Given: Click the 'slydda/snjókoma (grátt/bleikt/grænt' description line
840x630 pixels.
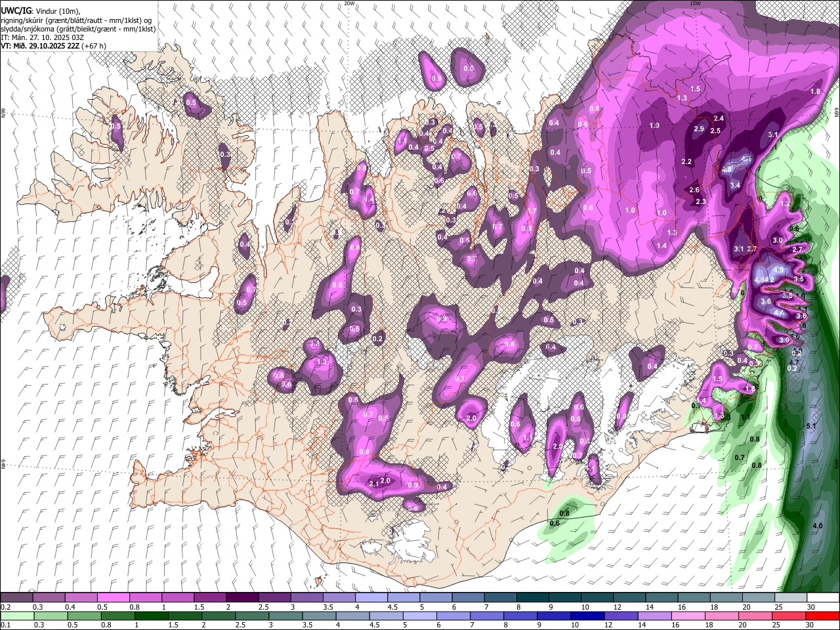Looking at the screenshot, I should click(78, 29).
